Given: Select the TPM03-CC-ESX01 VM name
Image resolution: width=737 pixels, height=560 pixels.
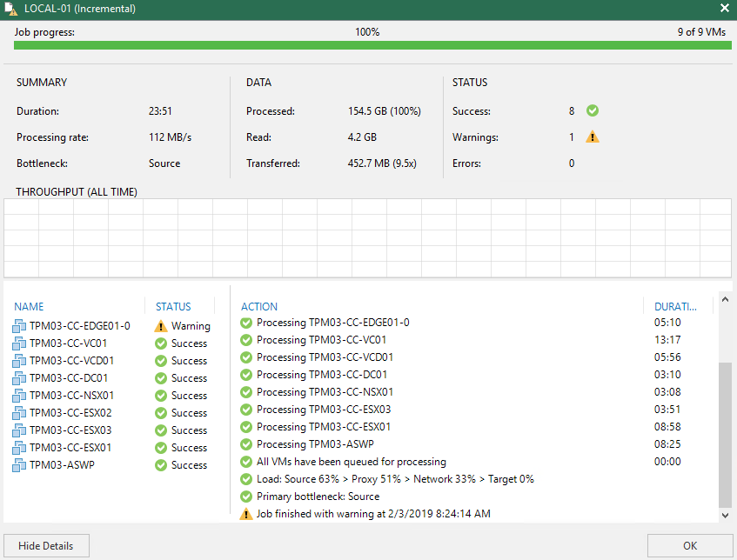Looking at the screenshot, I should tap(70, 448).
